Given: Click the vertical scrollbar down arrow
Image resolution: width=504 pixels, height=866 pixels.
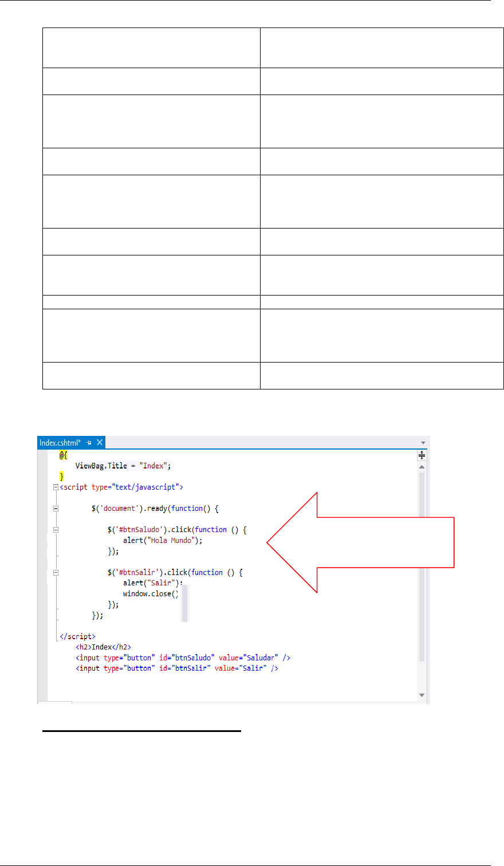Looking at the screenshot, I should pyautogui.click(x=422, y=695).
